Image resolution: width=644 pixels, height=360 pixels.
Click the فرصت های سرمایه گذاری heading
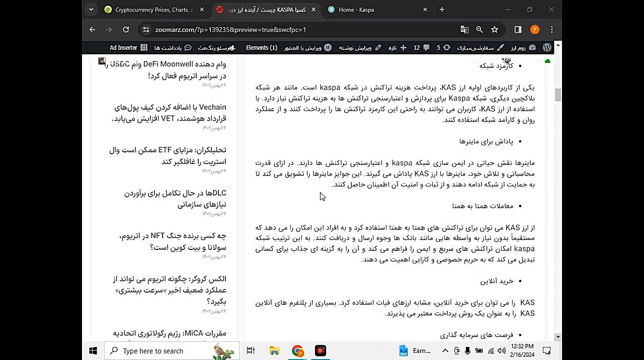point(476,335)
